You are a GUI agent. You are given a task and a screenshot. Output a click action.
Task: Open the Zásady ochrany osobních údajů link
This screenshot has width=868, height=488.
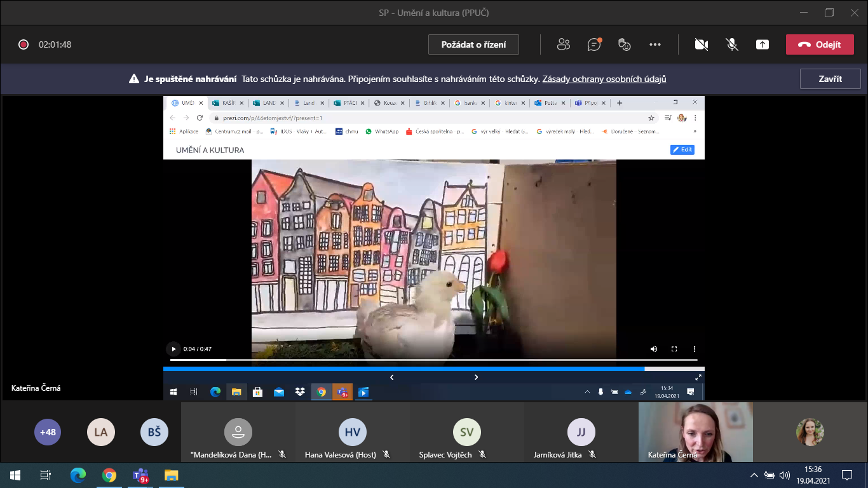[x=604, y=79]
